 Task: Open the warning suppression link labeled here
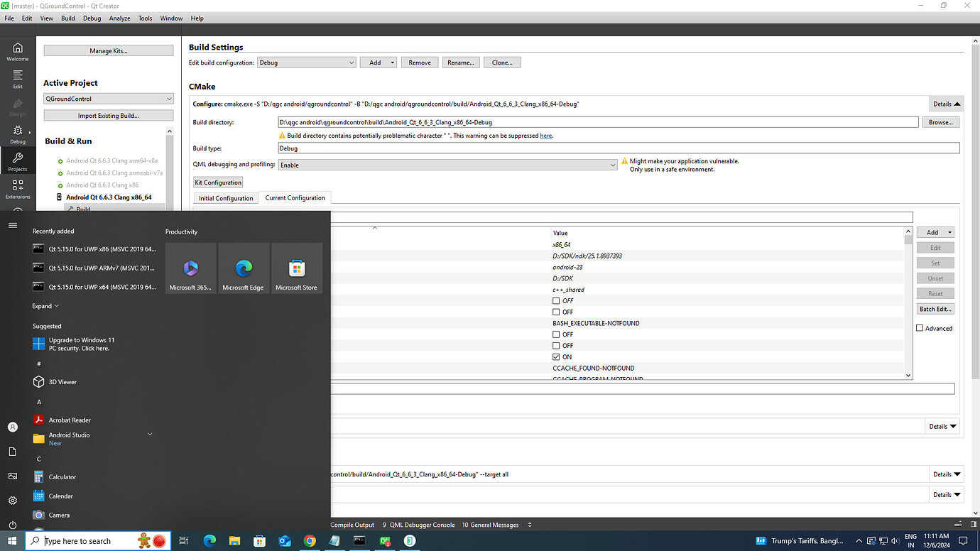[545, 135]
